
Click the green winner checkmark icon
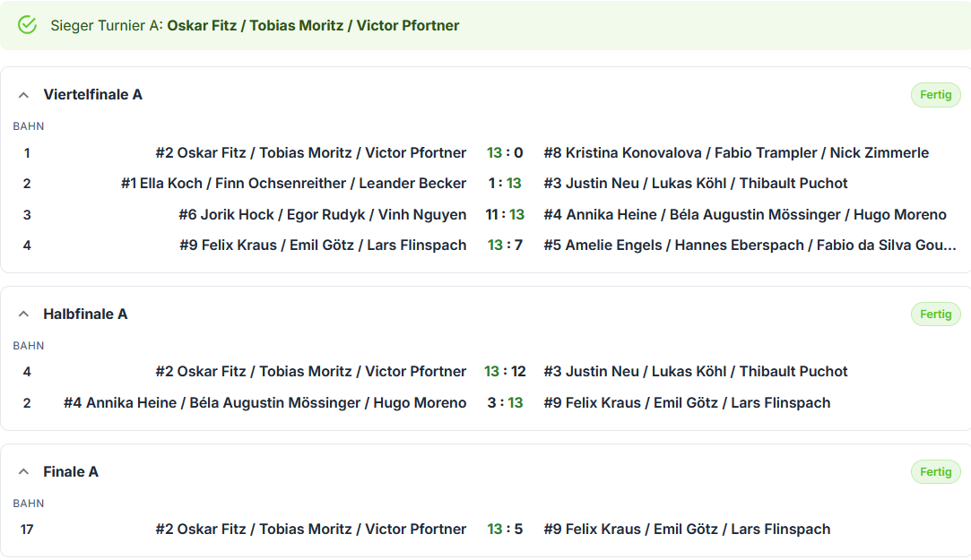[x=27, y=25]
